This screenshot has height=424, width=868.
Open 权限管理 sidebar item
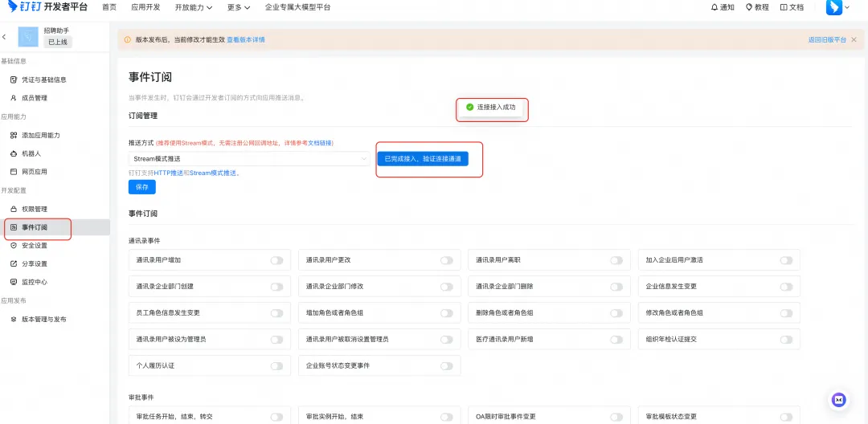tap(55, 209)
